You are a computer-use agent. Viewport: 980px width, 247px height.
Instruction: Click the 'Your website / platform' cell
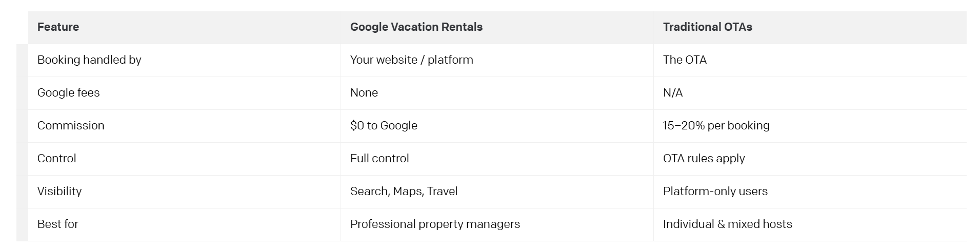point(411,60)
